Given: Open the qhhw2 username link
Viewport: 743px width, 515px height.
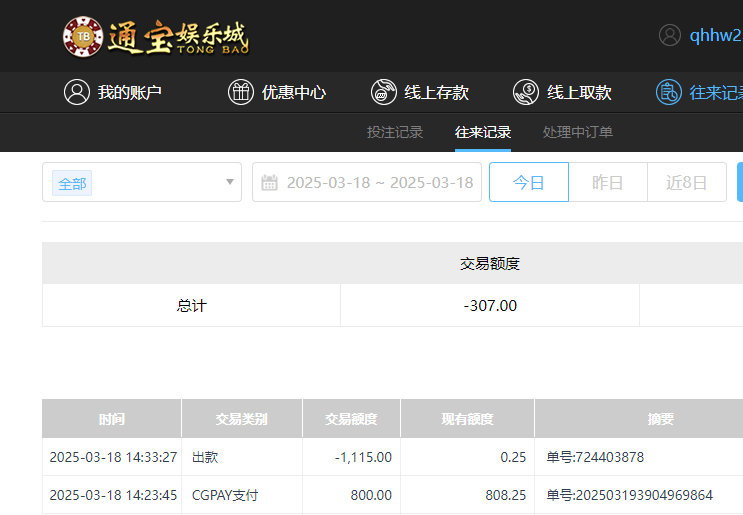Looking at the screenshot, I should point(716,35).
